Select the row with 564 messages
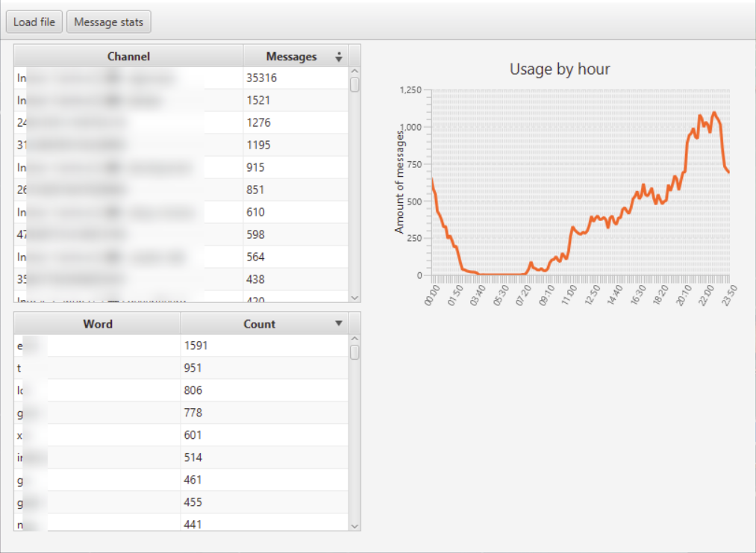Screen dimensions: 756x553 tap(181, 257)
